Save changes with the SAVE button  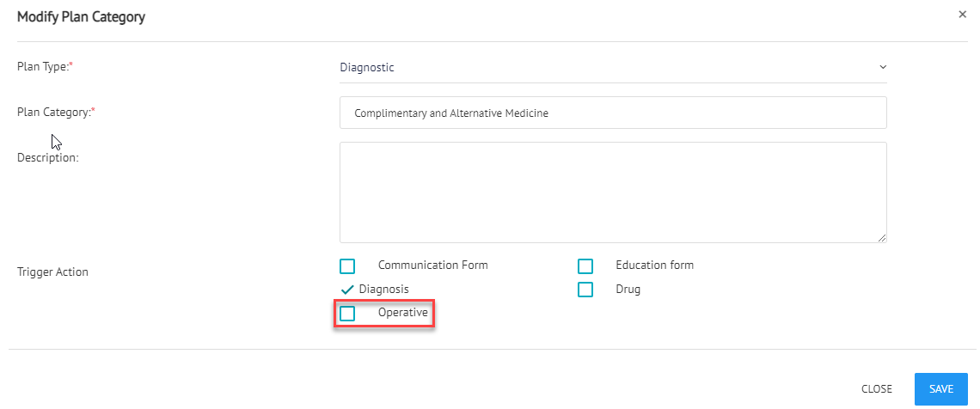point(941,389)
